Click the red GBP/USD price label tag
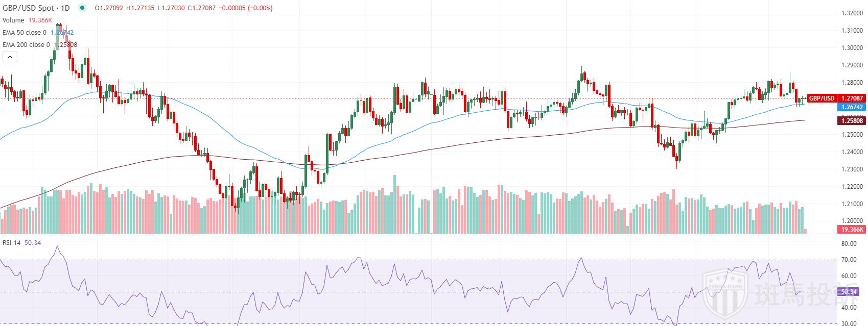Screen dimensions: 868x326 (x=822, y=98)
